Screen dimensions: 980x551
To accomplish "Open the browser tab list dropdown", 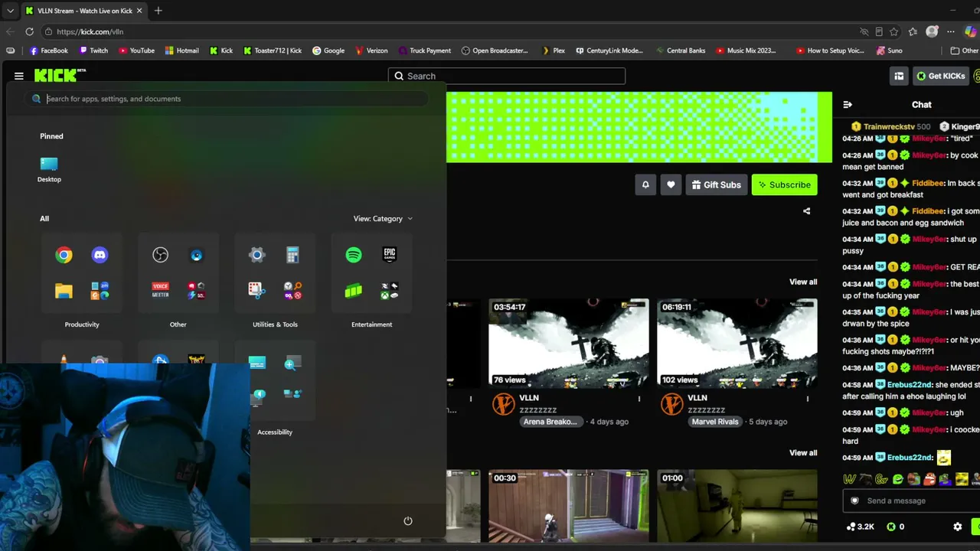I will [10, 11].
